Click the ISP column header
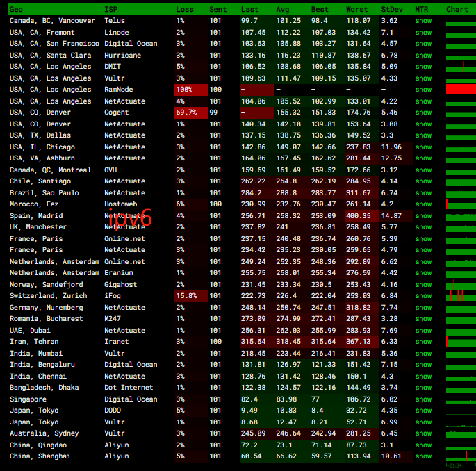Viewport: 476px width, 471px height. [x=110, y=10]
